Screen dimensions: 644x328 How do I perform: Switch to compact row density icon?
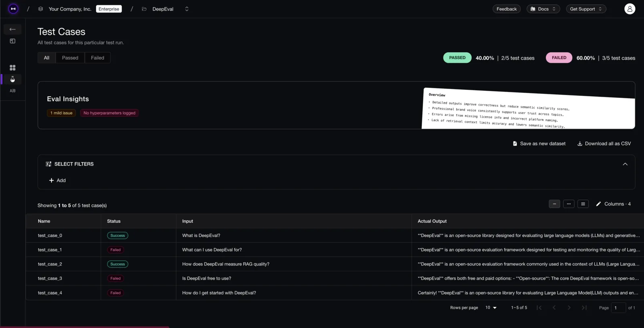tap(554, 204)
